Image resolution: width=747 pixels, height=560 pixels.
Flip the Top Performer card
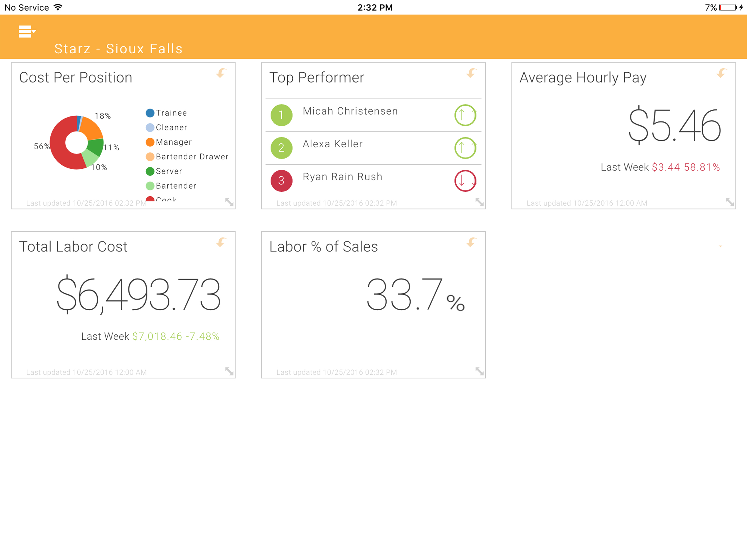(x=471, y=73)
